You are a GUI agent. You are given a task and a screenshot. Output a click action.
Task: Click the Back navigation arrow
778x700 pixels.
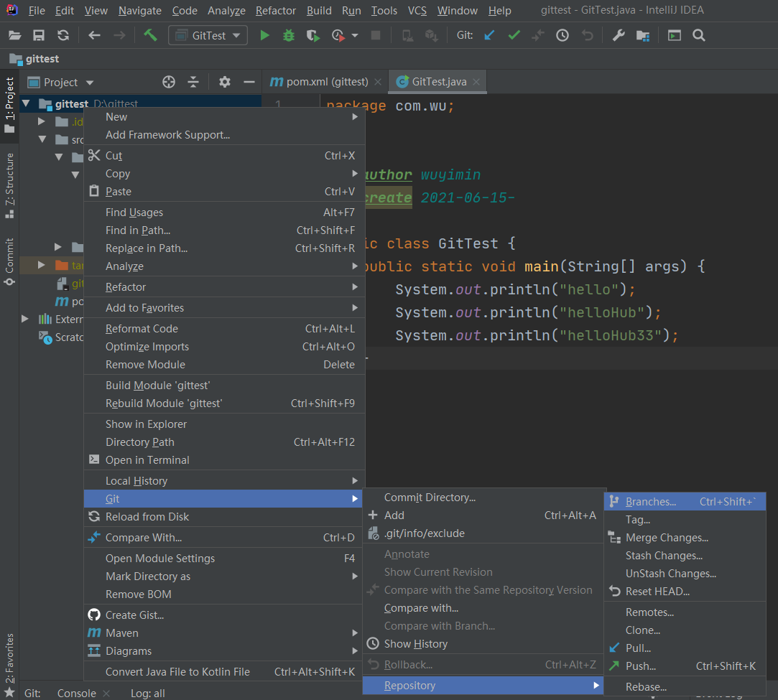(x=94, y=35)
